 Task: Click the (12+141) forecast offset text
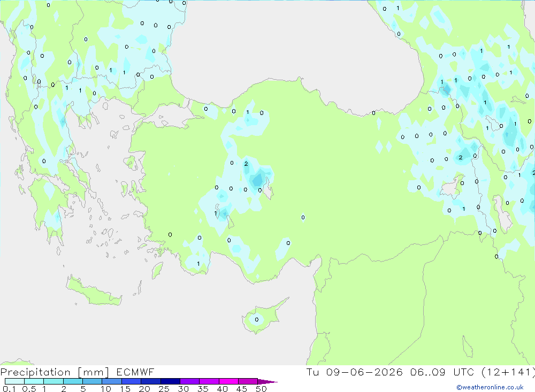click(x=508, y=372)
